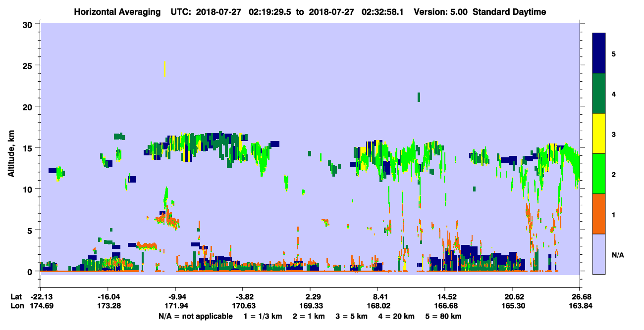Click latitude value -16.04
The image size is (644, 330).
pyautogui.click(x=107, y=297)
